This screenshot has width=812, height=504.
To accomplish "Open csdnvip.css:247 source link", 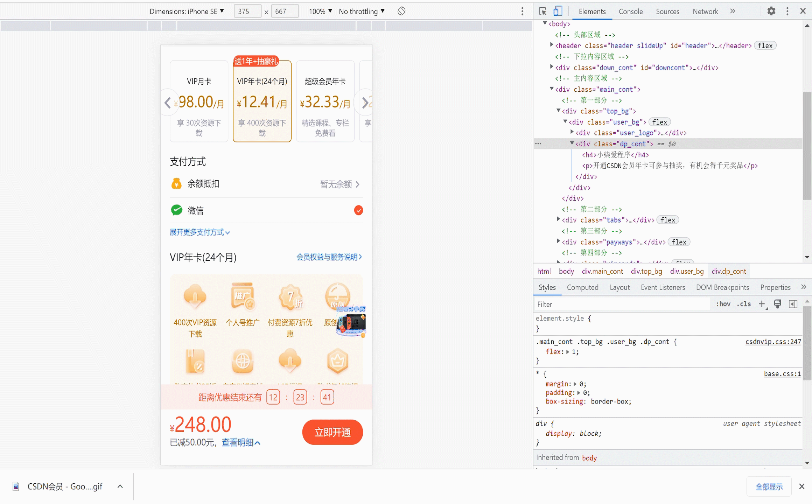I will point(773,342).
